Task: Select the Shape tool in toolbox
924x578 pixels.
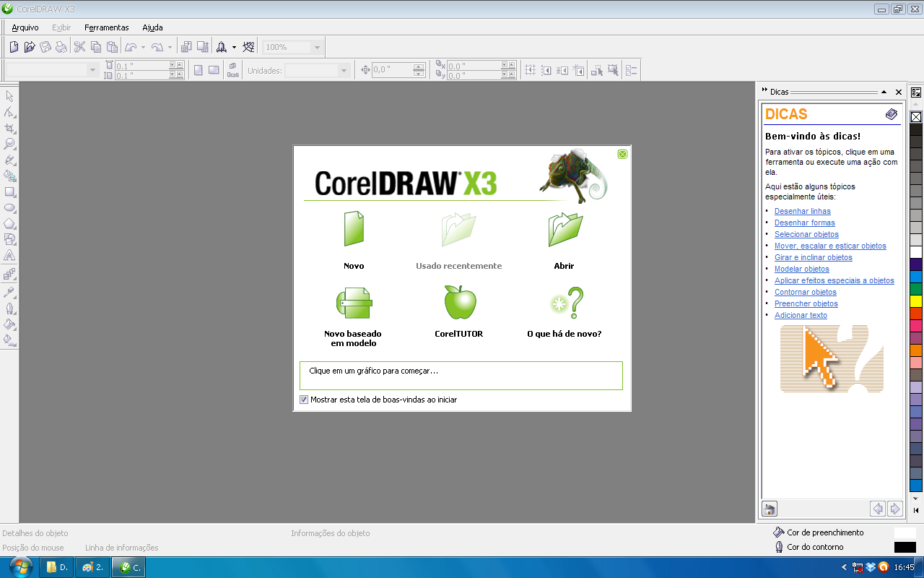Action: [10, 112]
